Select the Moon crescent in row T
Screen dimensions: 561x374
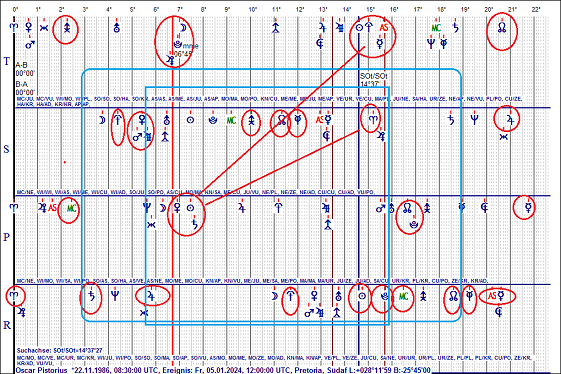pyautogui.click(x=183, y=28)
